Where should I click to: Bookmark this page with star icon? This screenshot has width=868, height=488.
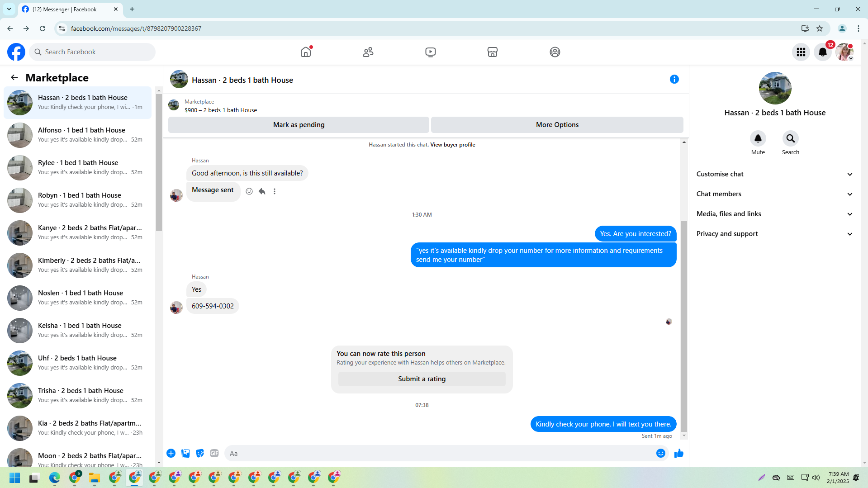click(x=820, y=28)
